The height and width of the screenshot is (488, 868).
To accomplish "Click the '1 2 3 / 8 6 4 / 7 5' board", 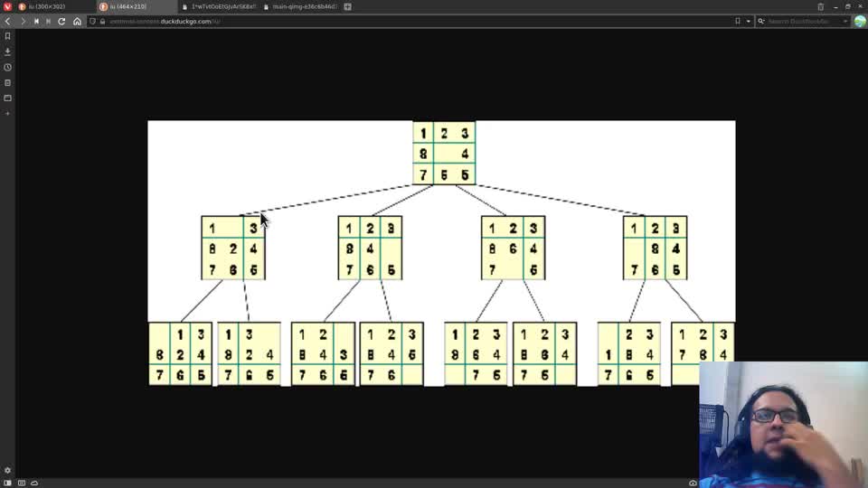I will [x=514, y=248].
